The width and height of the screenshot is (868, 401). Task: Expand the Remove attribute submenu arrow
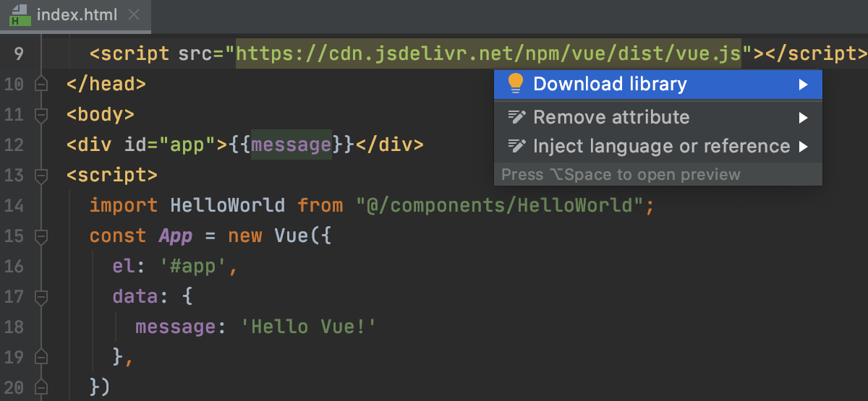[x=803, y=117]
